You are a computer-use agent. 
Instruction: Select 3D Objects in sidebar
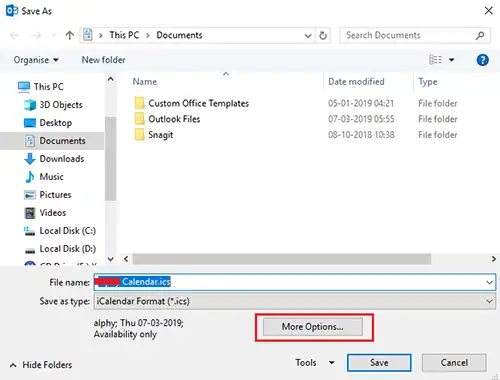click(61, 105)
